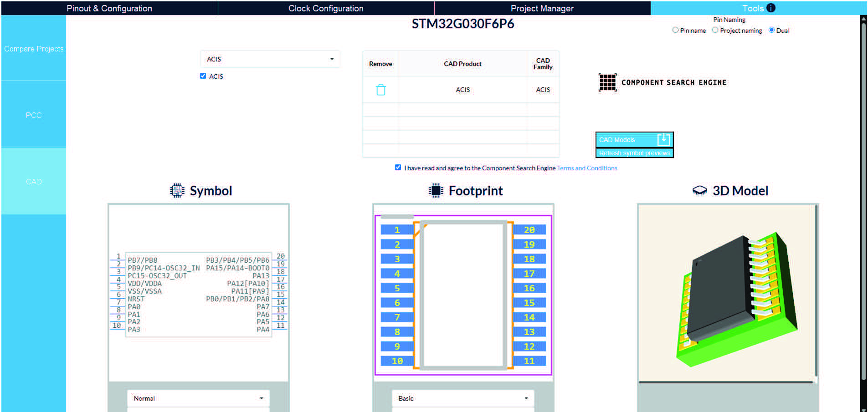
Task: Open PCC in the sidebar
Action: pyautogui.click(x=34, y=115)
